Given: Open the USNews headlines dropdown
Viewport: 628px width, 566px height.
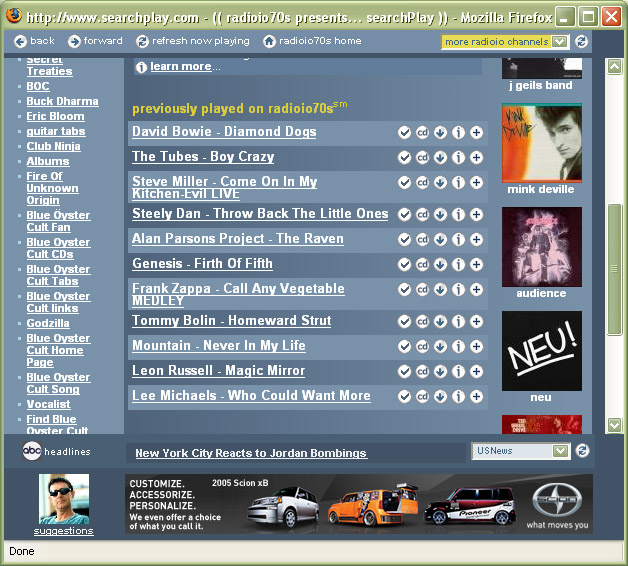Looking at the screenshot, I should click(x=521, y=451).
